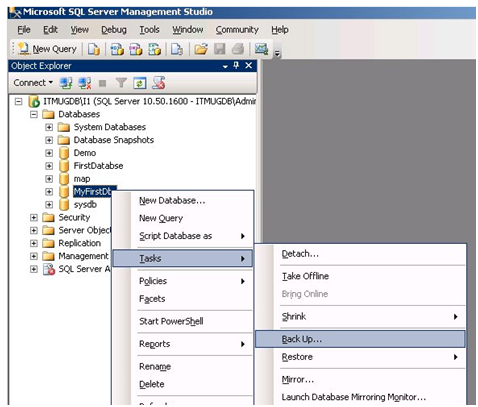Screen dimensions: 478x407
Task: Click the Refresh icon in Object Explorer
Action: pyautogui.click(x=140, y=83)
